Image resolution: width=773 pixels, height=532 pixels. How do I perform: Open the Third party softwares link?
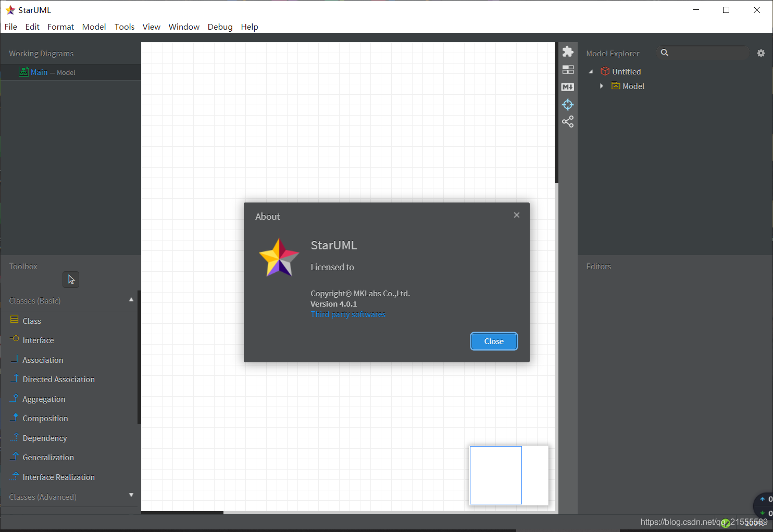348,314
